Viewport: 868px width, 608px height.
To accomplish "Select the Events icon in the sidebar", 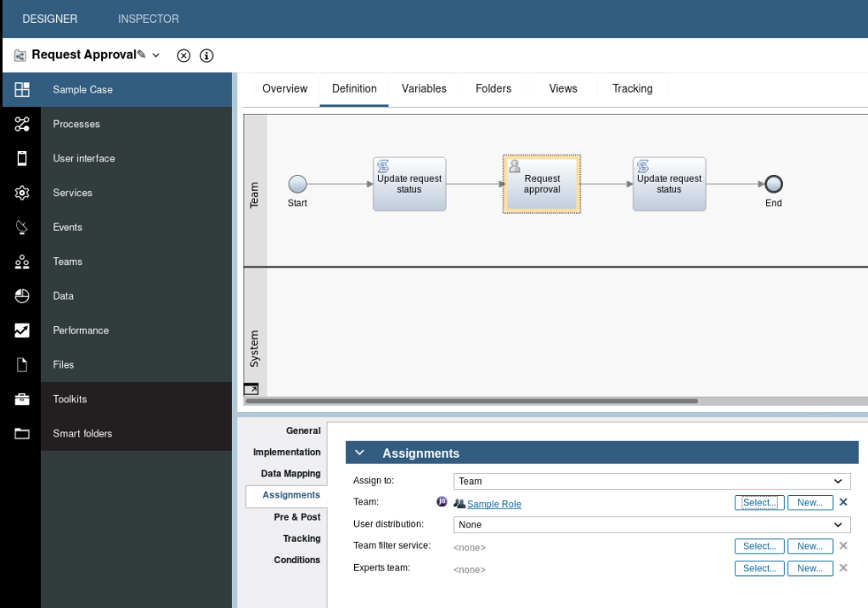I will click(x=21, y=227).
